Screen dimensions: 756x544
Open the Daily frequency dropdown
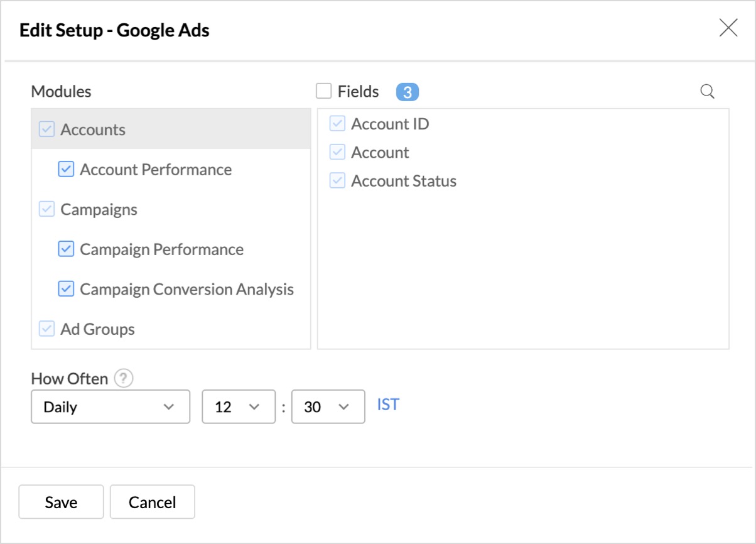coord(111,406)
